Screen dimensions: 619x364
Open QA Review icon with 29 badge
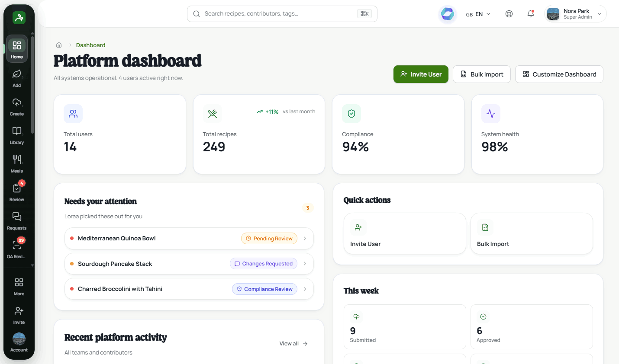[17, 245]
